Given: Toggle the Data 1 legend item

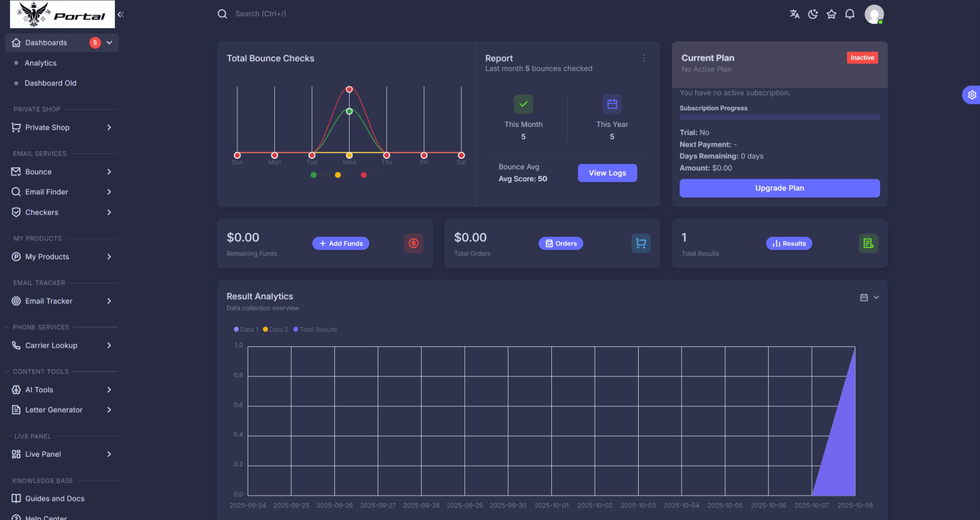Looking at the screenshot, I should [x=246, y=329].
